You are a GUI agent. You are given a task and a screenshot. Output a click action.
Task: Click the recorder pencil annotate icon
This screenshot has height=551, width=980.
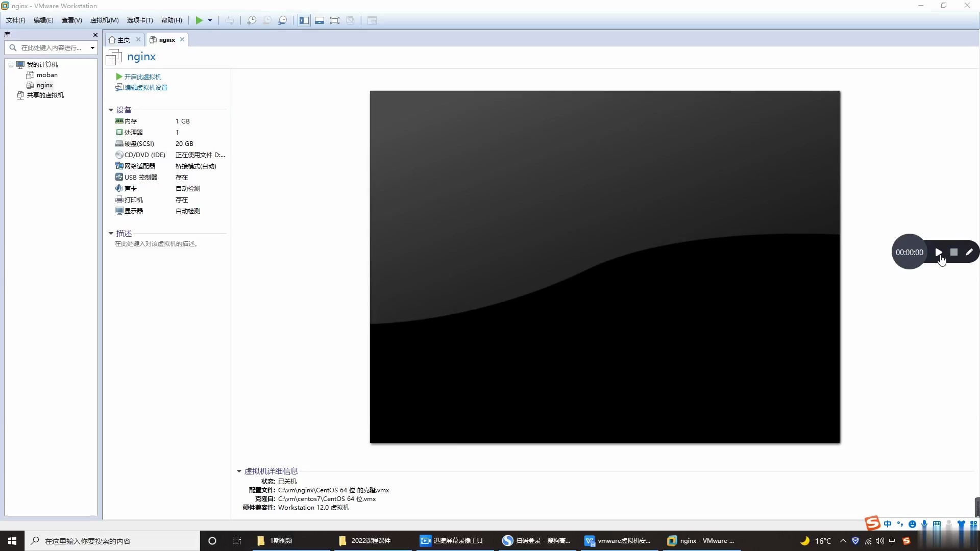click(969, 252)
